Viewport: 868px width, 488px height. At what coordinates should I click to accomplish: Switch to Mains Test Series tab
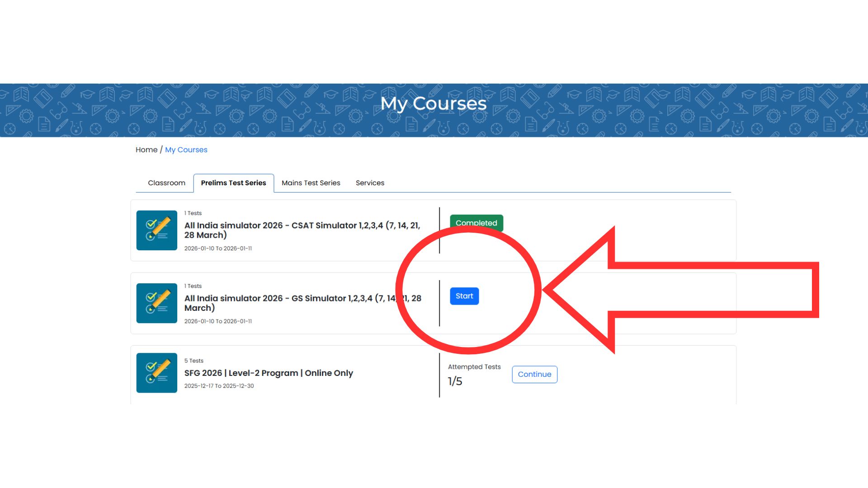pos(311,183)
